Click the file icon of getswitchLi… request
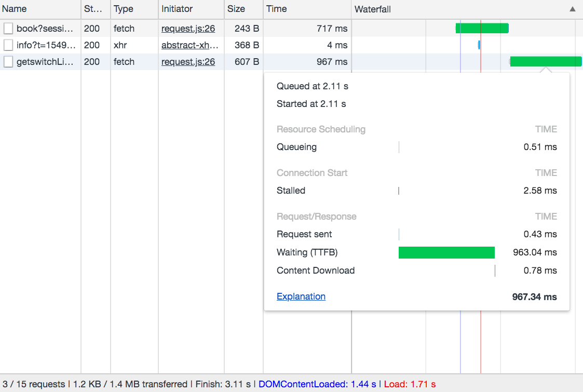 pos(8,62)
